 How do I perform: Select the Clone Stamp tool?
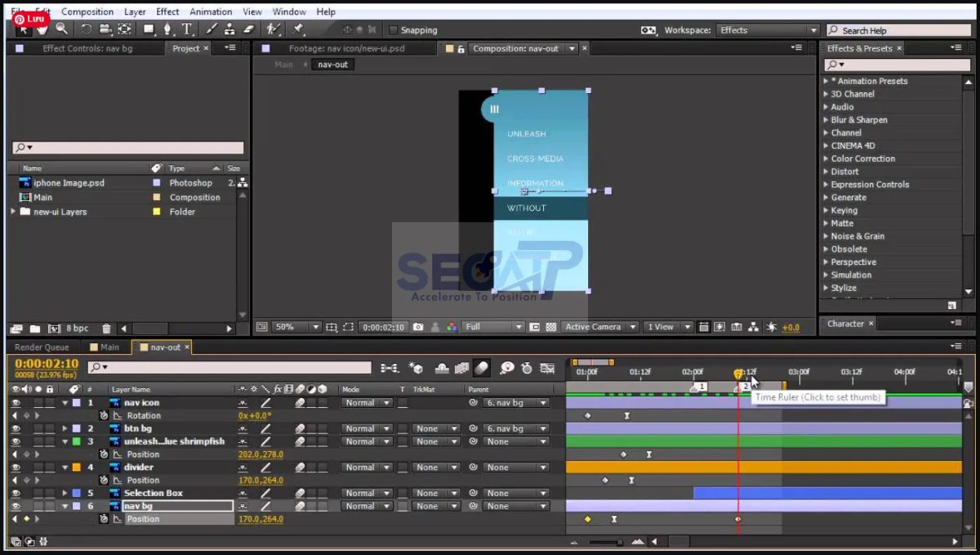point(229,29)
